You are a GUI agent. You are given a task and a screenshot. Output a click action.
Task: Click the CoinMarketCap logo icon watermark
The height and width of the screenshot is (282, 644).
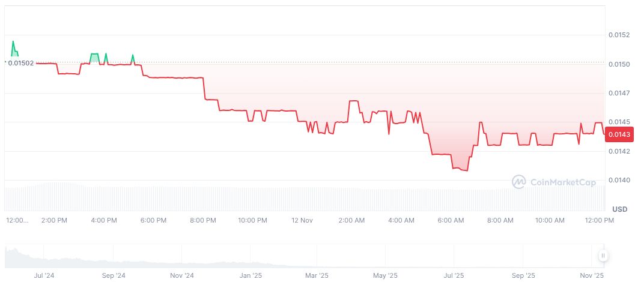tap(519, 181)
